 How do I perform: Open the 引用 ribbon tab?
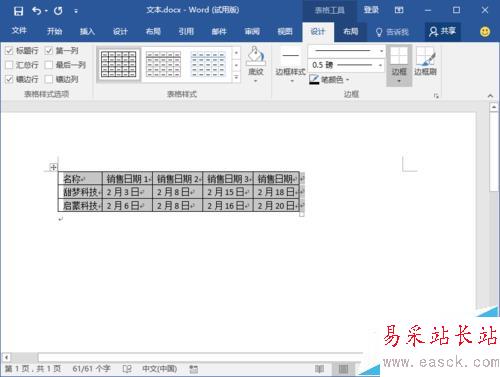coord(186,31)
